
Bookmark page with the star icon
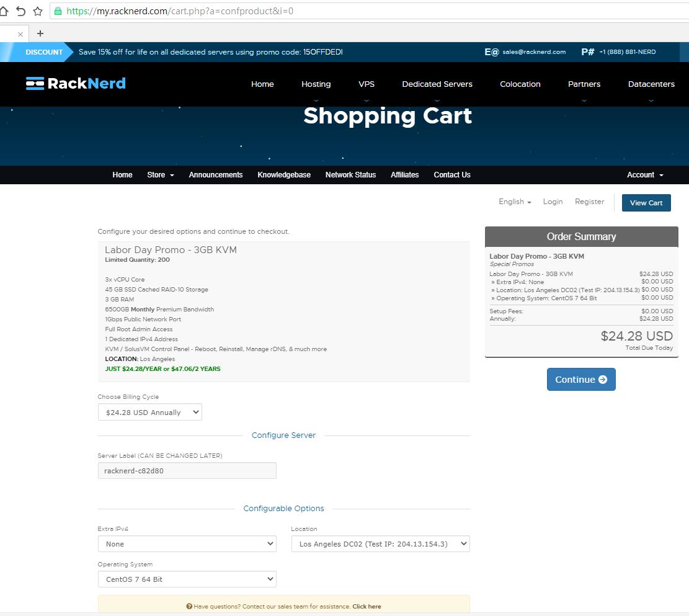(x=38, y=11)
